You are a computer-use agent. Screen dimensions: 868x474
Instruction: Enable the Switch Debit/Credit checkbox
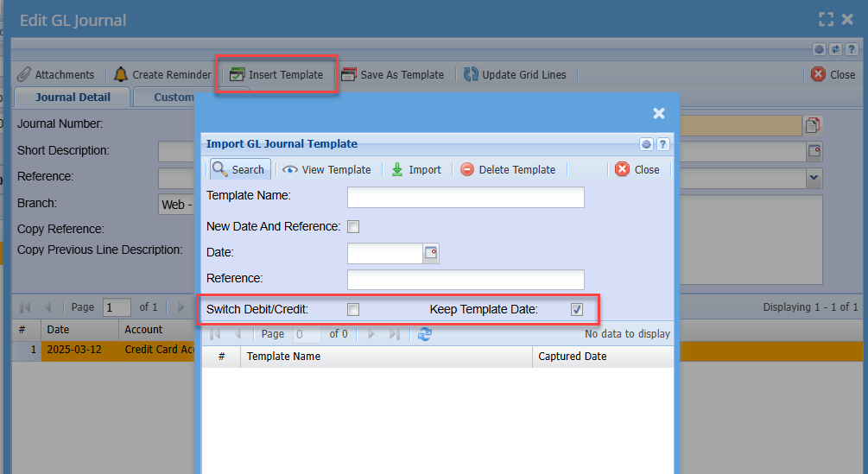353,310
